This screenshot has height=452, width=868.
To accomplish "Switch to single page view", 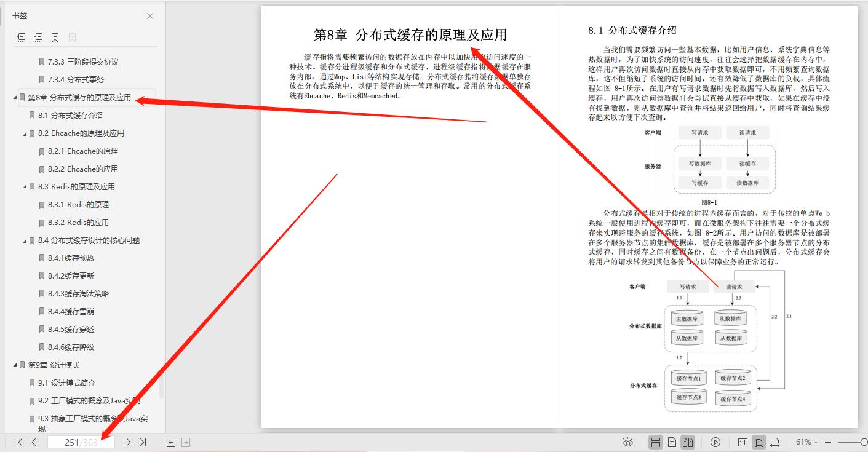I will pyautogui.click(x=672, y=442).
